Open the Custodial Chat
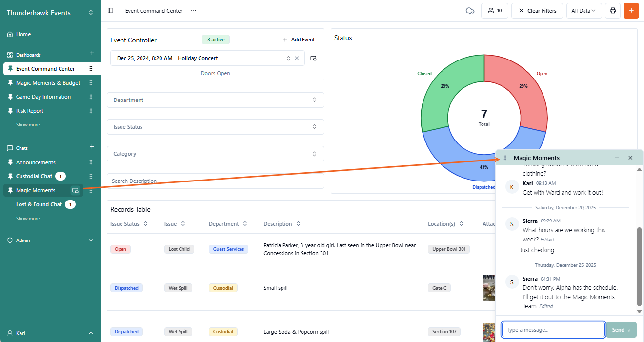This screenshot has height=342, width=644. (x=34, y=176)
